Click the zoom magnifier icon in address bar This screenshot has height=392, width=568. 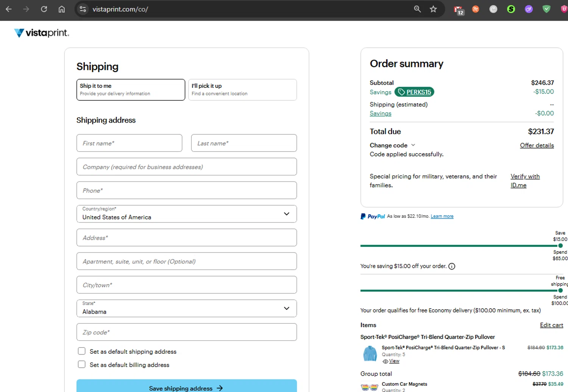tap(417, 9)
